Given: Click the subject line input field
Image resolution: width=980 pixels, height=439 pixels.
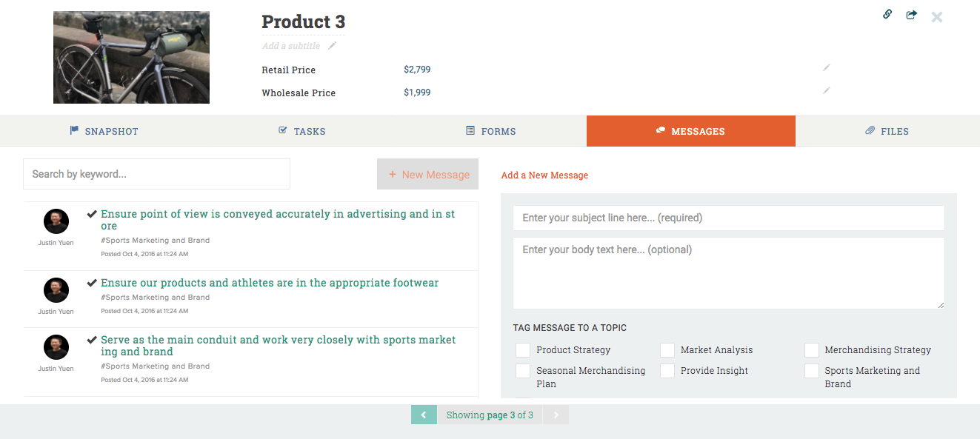Looking at the screenshot, I should [x=728, y=218].
